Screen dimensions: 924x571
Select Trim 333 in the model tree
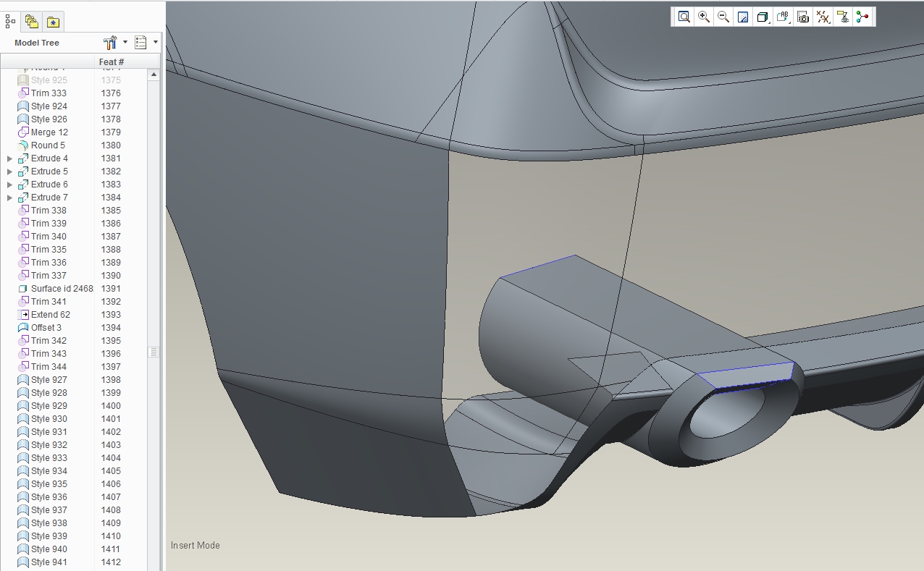click(49, 93)
